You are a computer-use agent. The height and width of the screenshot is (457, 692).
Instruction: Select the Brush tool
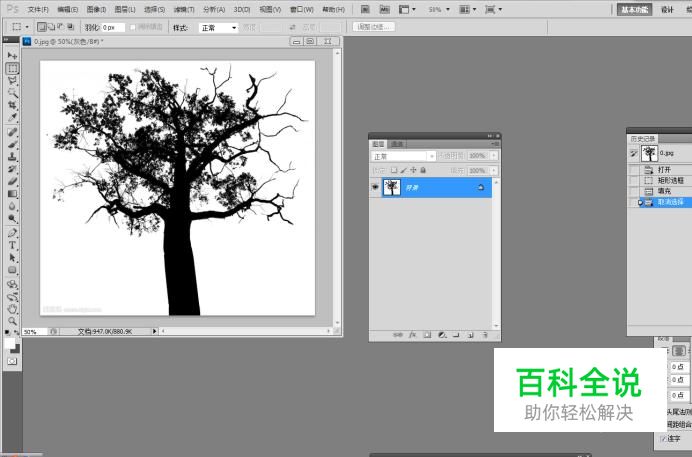(12, 144)
